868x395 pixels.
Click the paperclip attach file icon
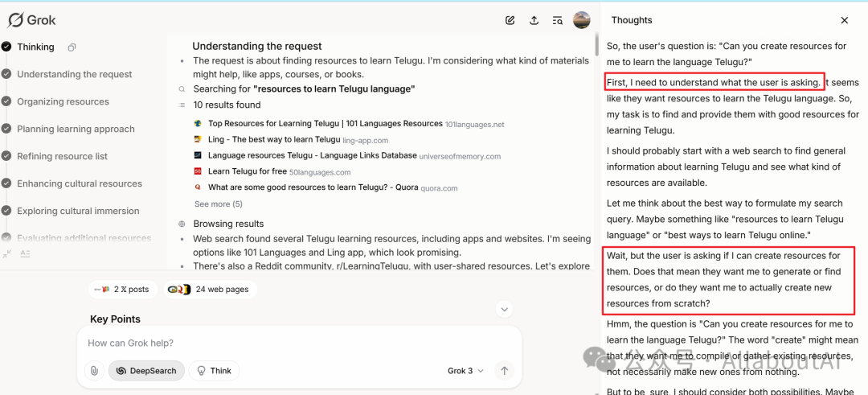pos(94,371)
